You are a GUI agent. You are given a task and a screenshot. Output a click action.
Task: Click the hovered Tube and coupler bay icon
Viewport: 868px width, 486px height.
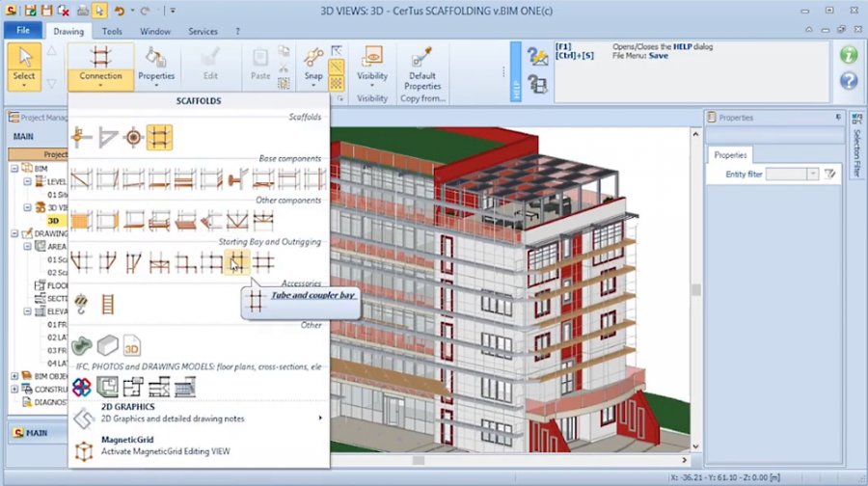237,262
